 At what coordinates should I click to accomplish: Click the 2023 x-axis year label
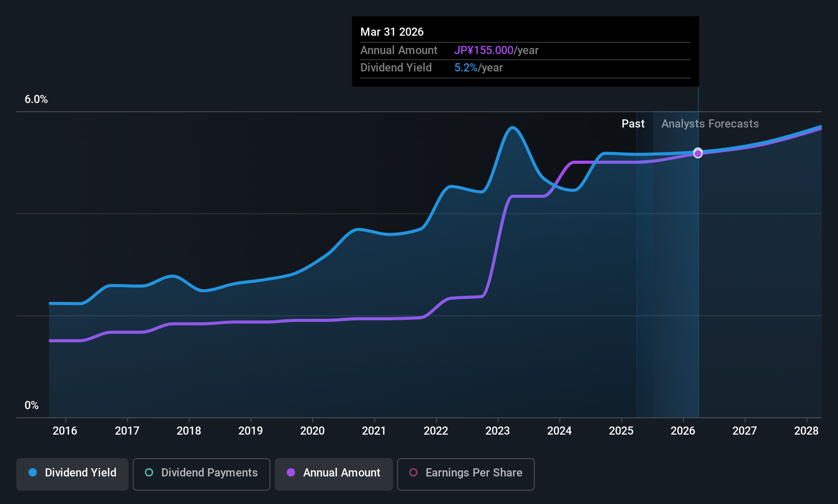click(x=498, y=431)
